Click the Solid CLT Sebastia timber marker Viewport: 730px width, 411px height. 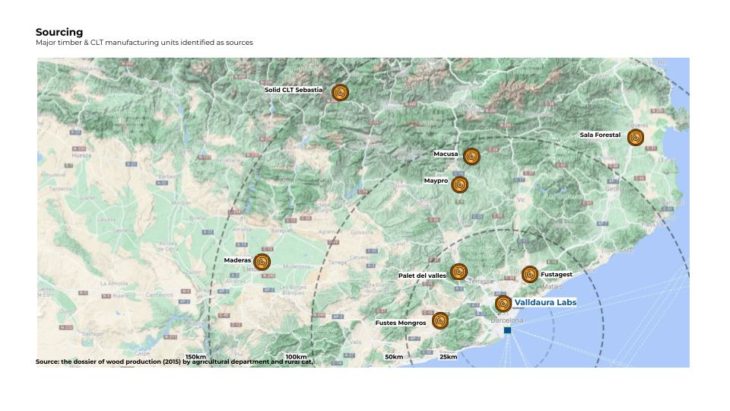click(340, 92)
